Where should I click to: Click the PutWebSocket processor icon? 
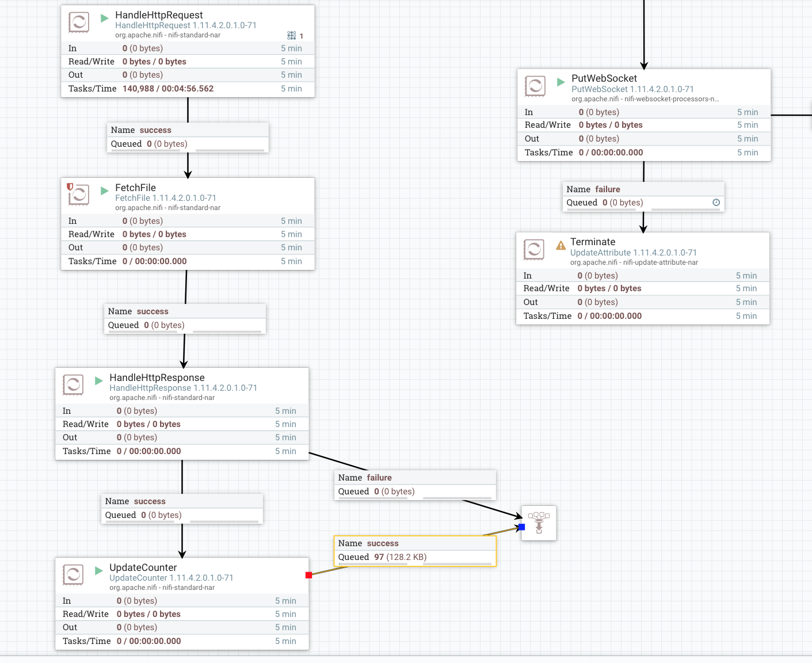click(x=535, y=86)
